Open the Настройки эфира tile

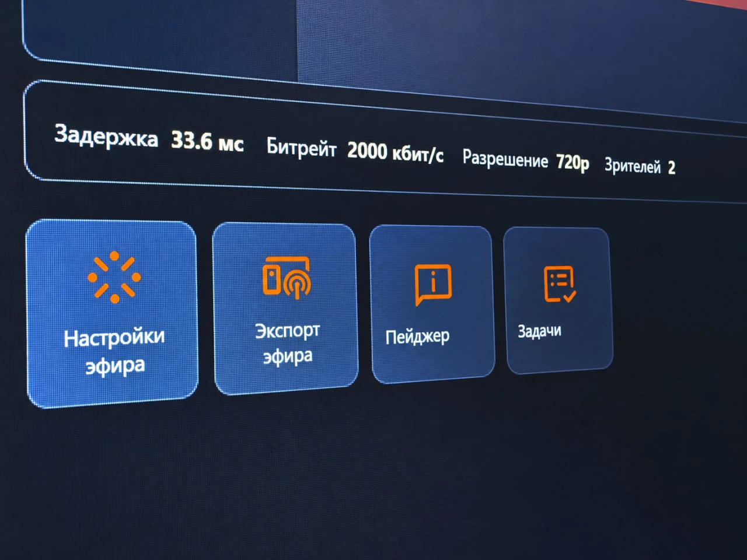tap(111, 313)
